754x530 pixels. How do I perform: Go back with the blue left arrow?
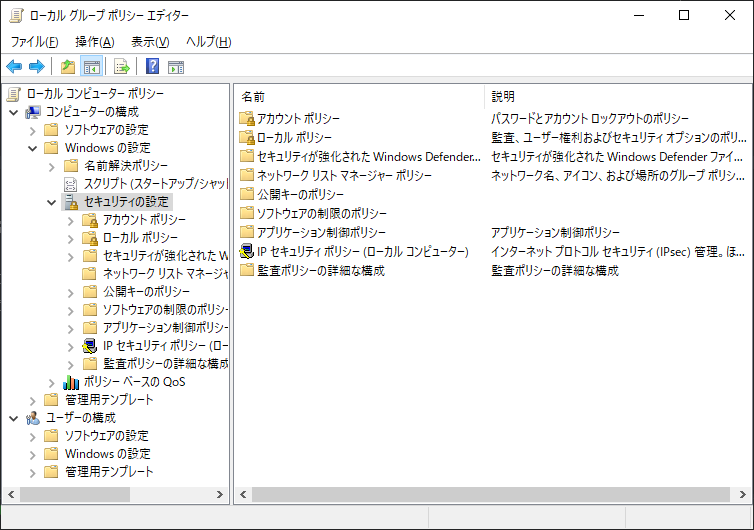click(x=14, y=66)
